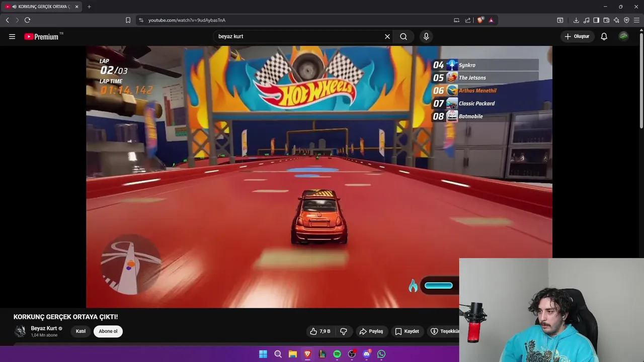Open Brave Wallet
644x362 pixels.
[606, 20]
